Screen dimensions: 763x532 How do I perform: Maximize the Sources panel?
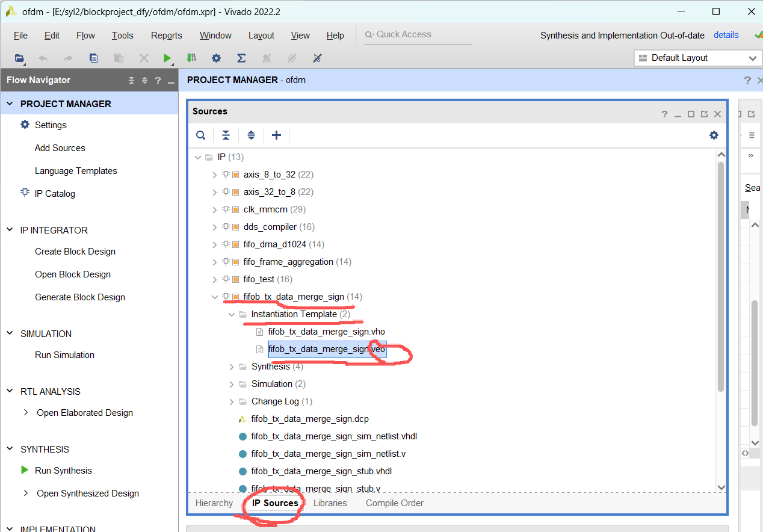click(x=691, y=114)
